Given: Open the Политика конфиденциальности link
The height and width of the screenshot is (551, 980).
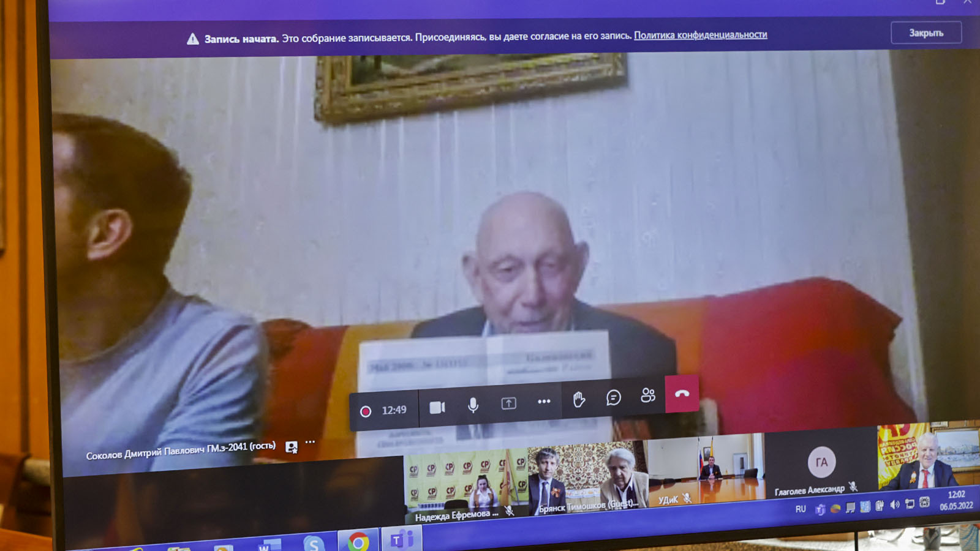Looking at the screenshot, I should point(700,35).
